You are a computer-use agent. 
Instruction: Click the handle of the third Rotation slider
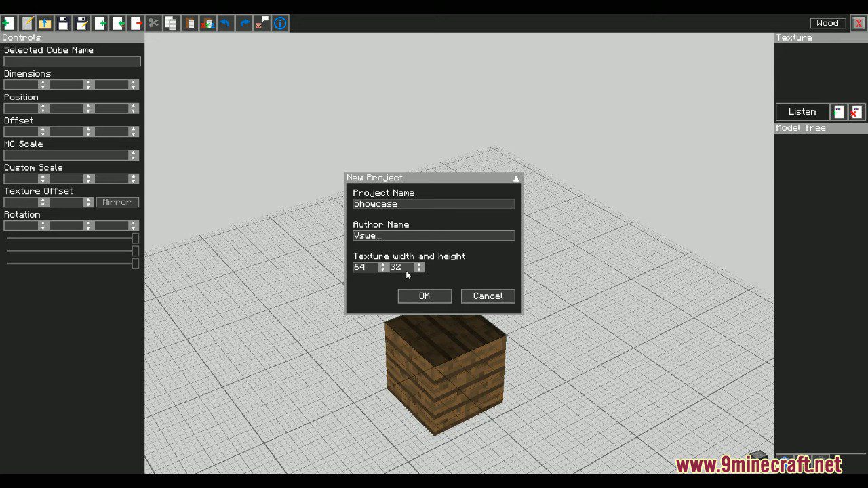pyautogui.click(x=136, y=264)
